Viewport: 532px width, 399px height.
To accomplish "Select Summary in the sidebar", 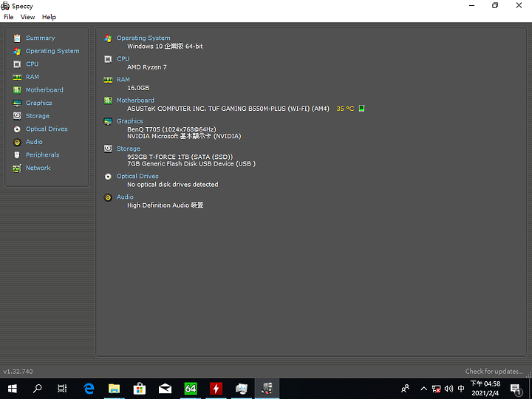I will tap(41, 38).
